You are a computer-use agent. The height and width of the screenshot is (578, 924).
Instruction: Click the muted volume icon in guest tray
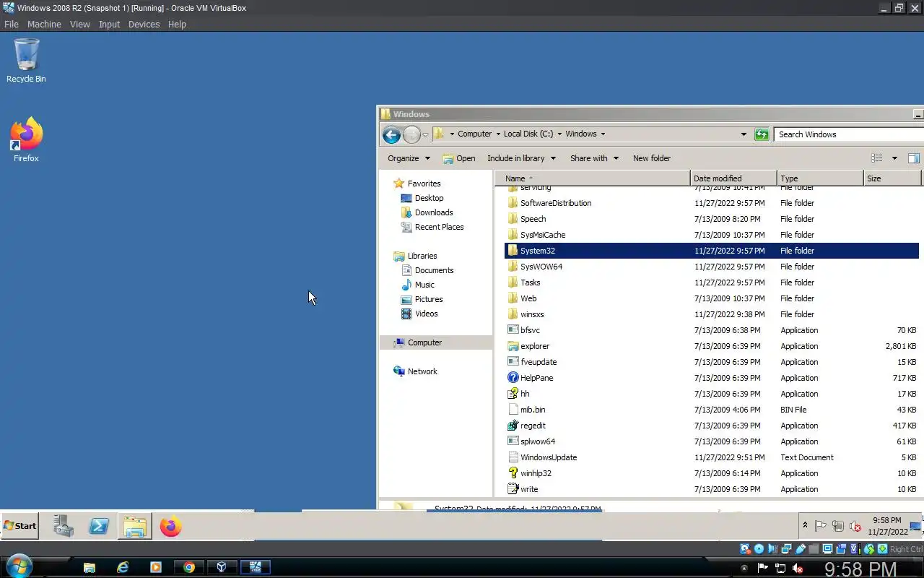pyautogui.click(x=855, y=526)
